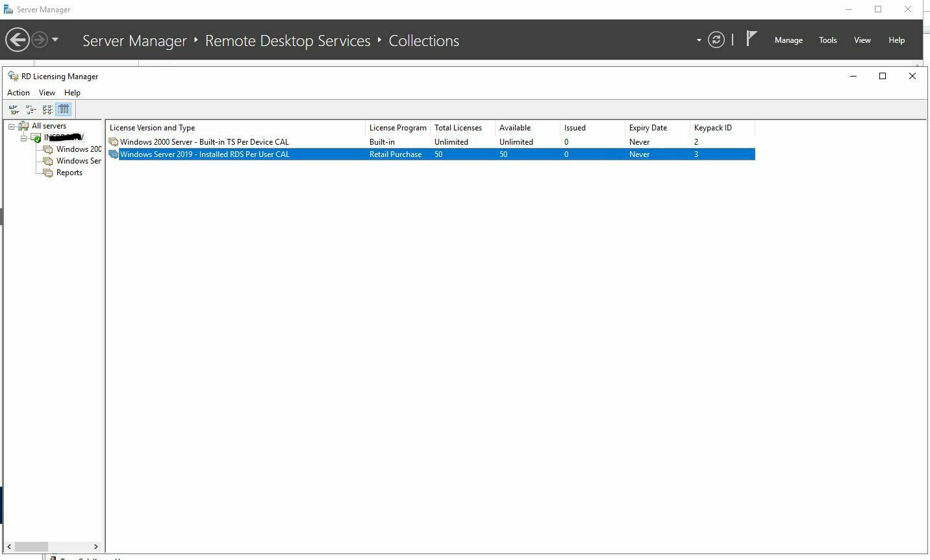
Task: Open the Action menu in RD Licensing Manager
Action: (18, 92)
